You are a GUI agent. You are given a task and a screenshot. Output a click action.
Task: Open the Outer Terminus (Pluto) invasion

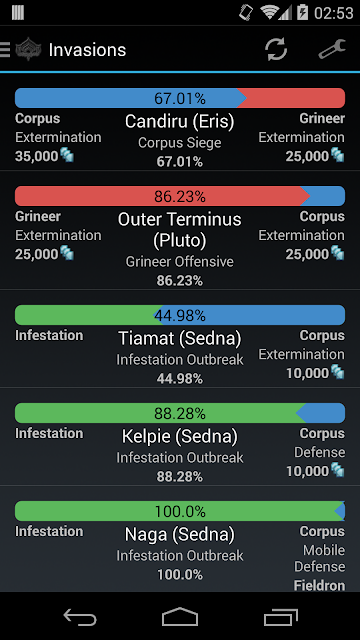[180, 230]
